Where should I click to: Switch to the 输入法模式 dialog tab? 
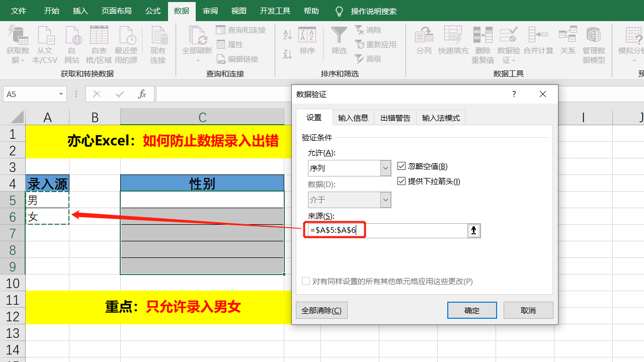pos(441,118)
